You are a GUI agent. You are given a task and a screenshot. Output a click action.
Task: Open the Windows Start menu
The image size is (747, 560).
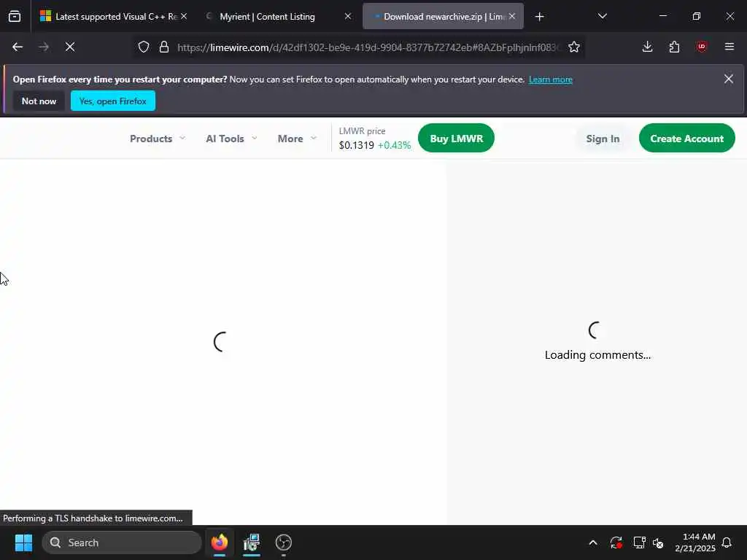click(23, 542)
